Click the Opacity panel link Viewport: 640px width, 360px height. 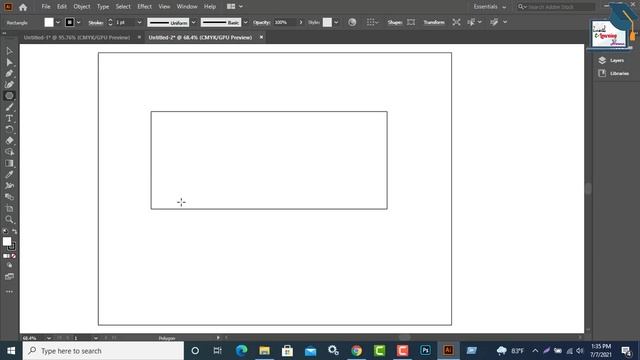point(262,22)
